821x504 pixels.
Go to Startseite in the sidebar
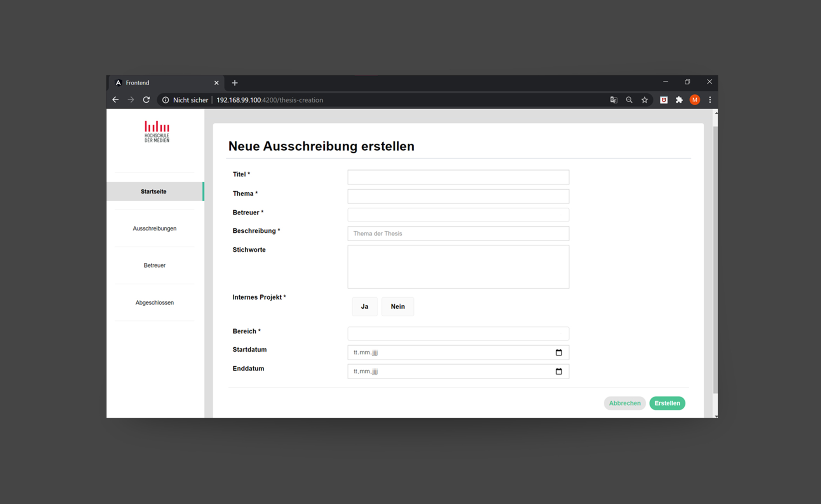tap(155, 192)
